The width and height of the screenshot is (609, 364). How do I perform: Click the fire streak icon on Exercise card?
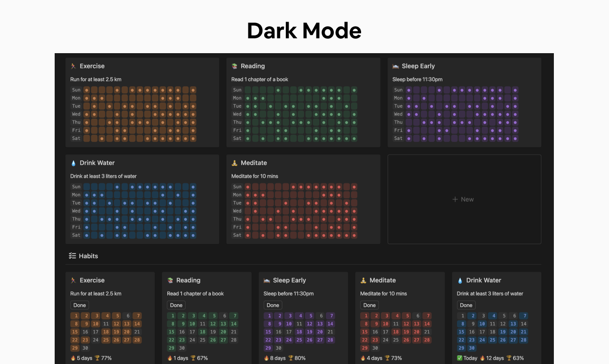pyautogui.click(x=73, y=358)
